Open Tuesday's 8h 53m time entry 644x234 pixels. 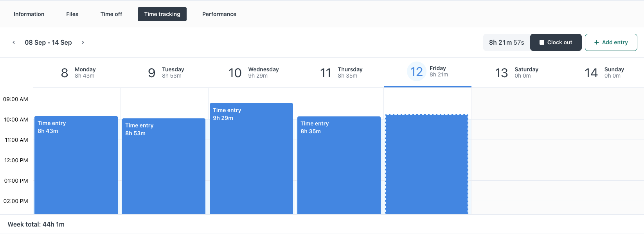point(164,166)
